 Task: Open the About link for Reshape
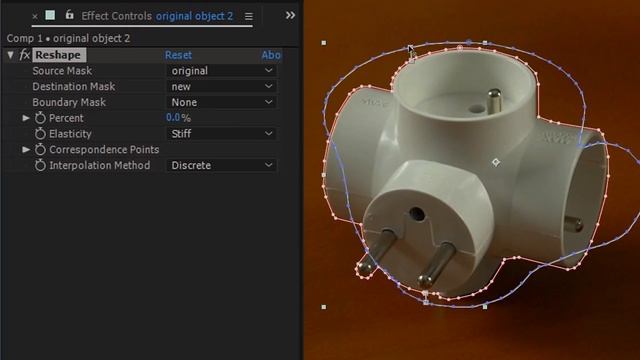(271, 55)
